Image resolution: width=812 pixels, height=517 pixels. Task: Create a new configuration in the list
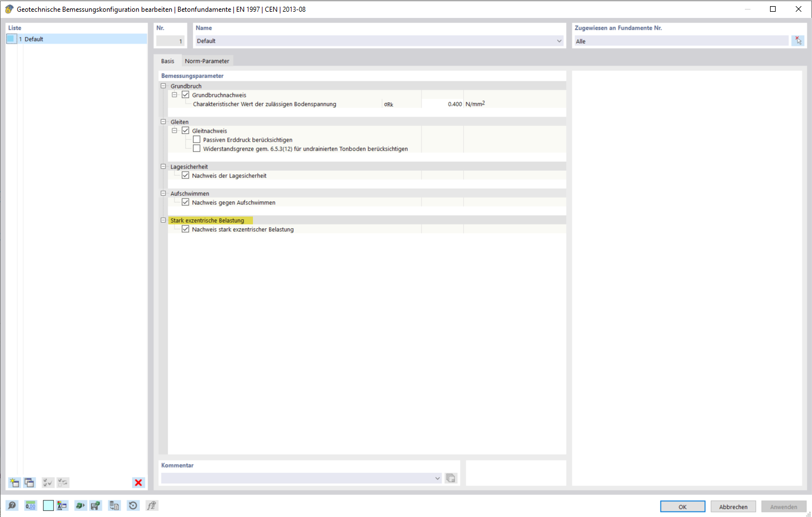click(x=15, y=482)
